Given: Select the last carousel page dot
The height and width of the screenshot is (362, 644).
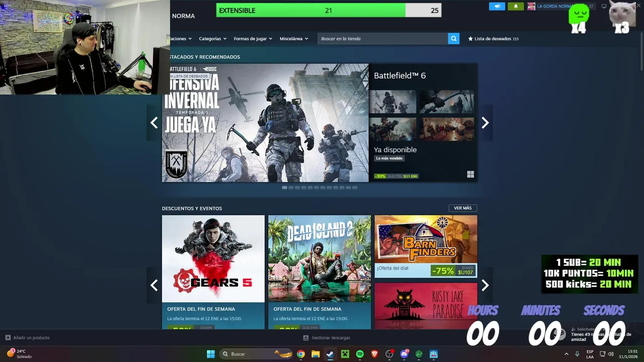Looking at the screenshot, I should click(355, 188).
